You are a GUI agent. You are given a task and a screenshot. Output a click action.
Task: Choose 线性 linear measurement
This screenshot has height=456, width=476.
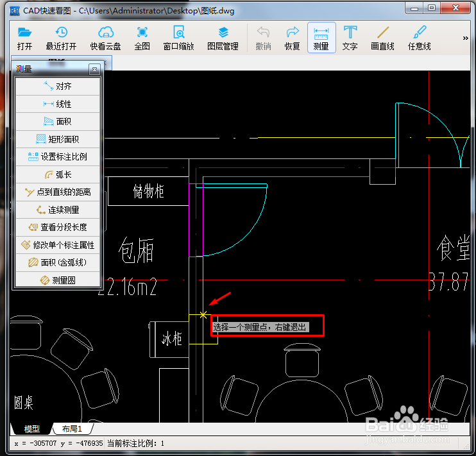click(x=58, y=104)
